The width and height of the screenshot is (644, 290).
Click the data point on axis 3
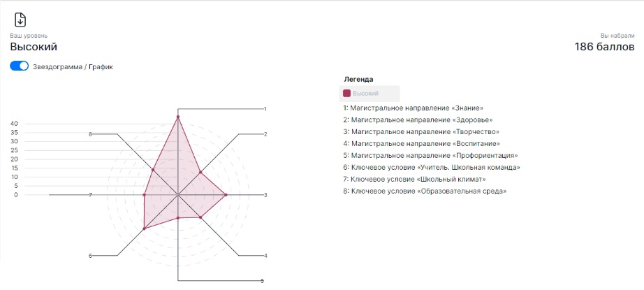click(x=226, y=195)
